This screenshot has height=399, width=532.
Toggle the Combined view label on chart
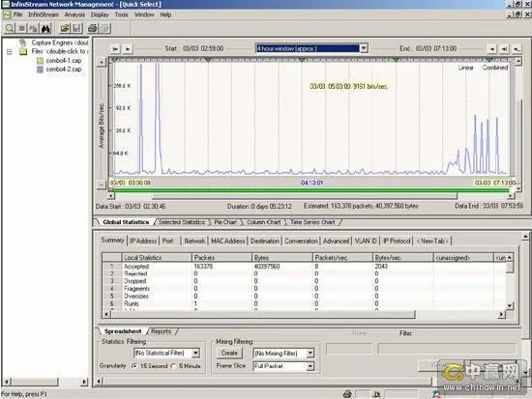[495, 68]
